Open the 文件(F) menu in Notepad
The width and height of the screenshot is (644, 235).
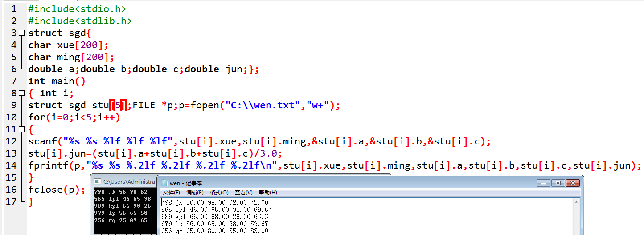[171, 193]
